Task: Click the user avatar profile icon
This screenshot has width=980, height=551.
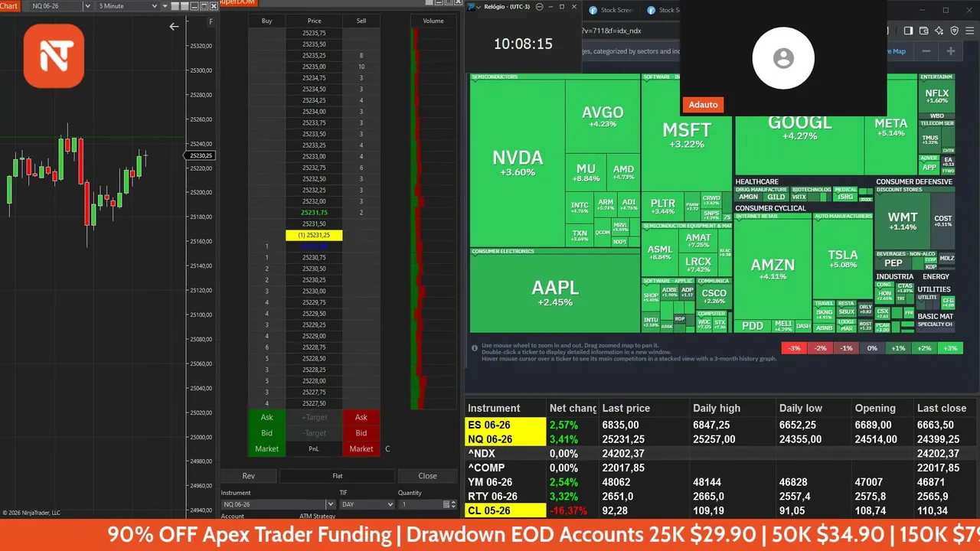Action: (782, 58)
